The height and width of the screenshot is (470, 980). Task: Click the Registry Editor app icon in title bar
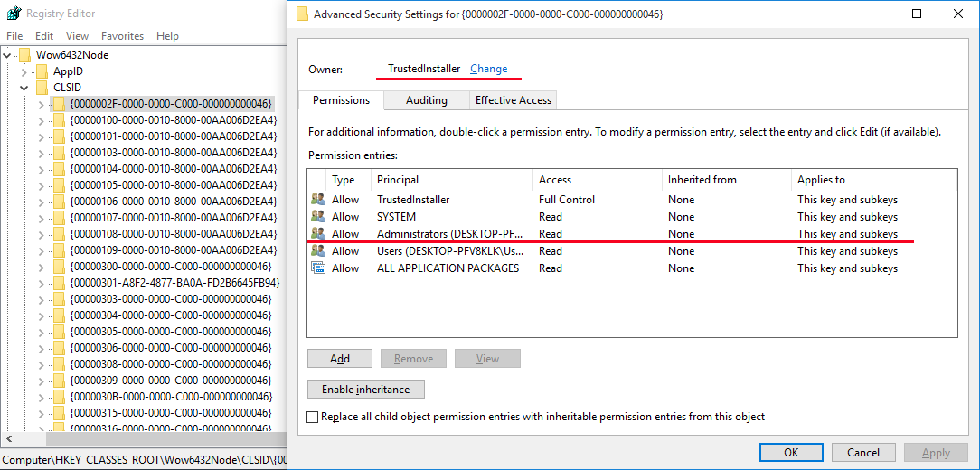(x=14, y=14)
